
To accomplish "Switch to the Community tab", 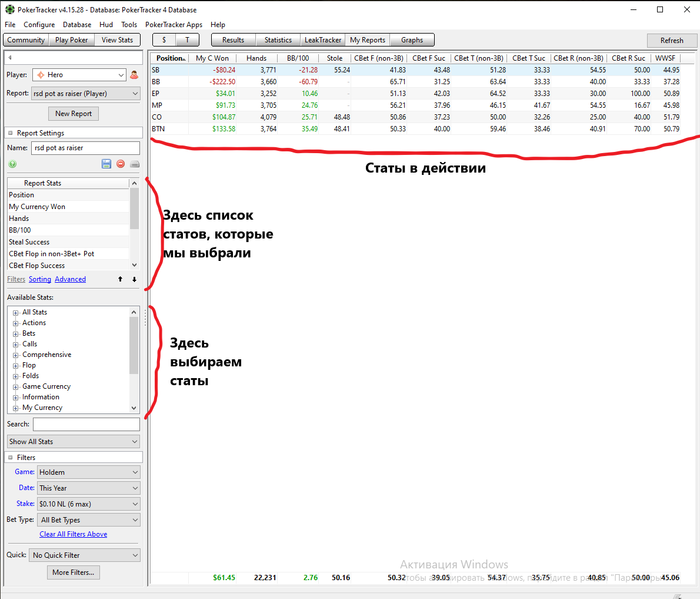I will pos(26,40).
